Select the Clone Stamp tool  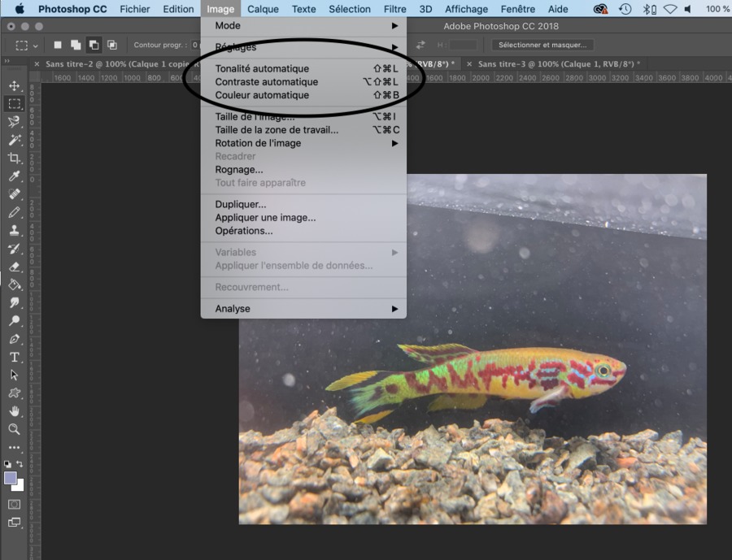click(x=14, y=231)
